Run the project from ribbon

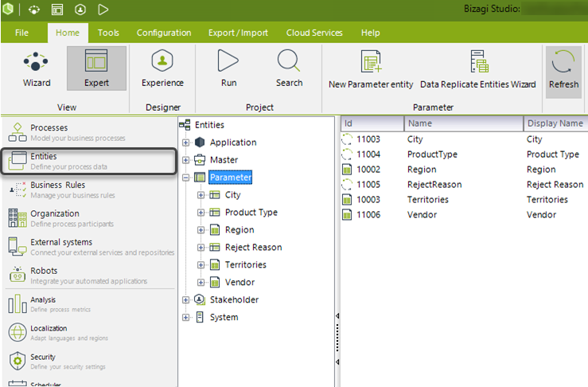click(x=228, y=68)
